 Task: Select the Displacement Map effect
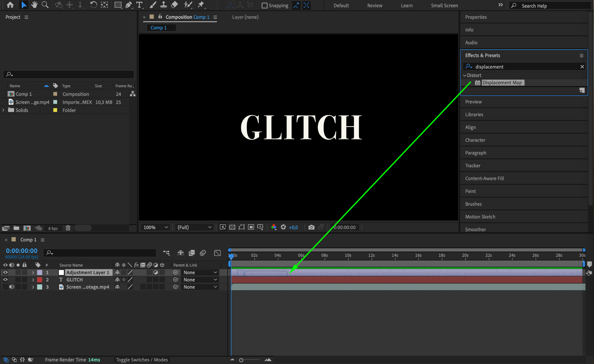pos(502,83)
